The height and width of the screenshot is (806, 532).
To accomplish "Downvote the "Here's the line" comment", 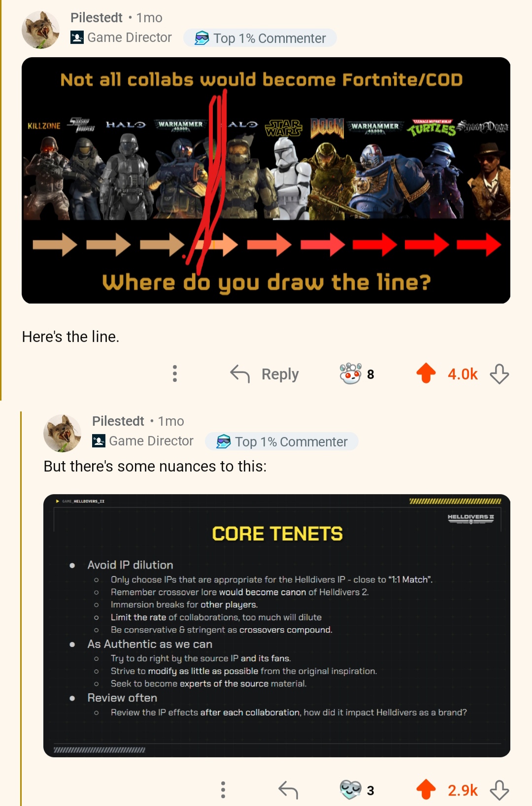I will pos(499,374).
